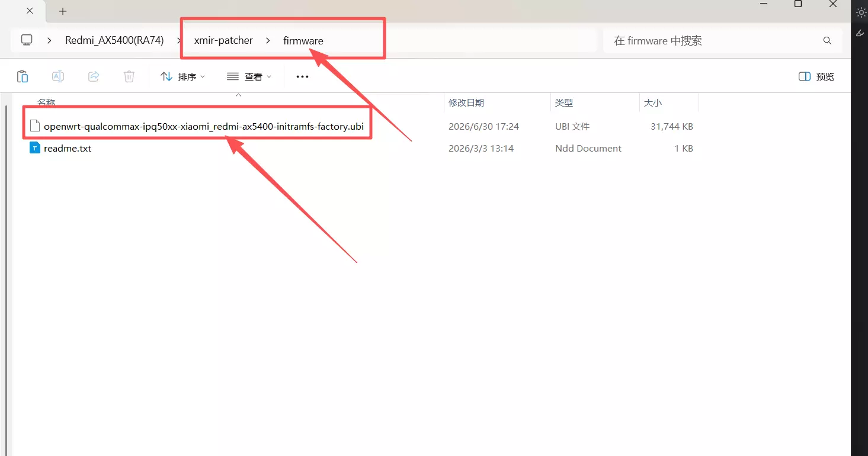The height and width of the screenshot is (456, 868).
Task: Sort by the 修改日期 column header
Action: 466,102
